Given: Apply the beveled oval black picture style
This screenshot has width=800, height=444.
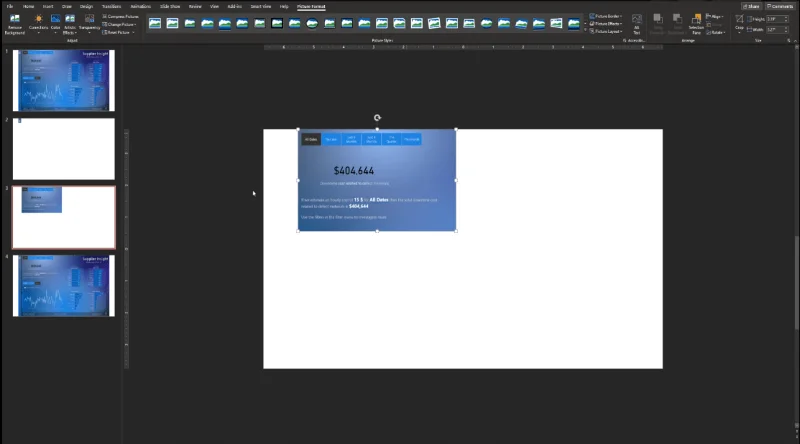Looking at the screenshot, I should pyautogui.click(x=312, y=23).
